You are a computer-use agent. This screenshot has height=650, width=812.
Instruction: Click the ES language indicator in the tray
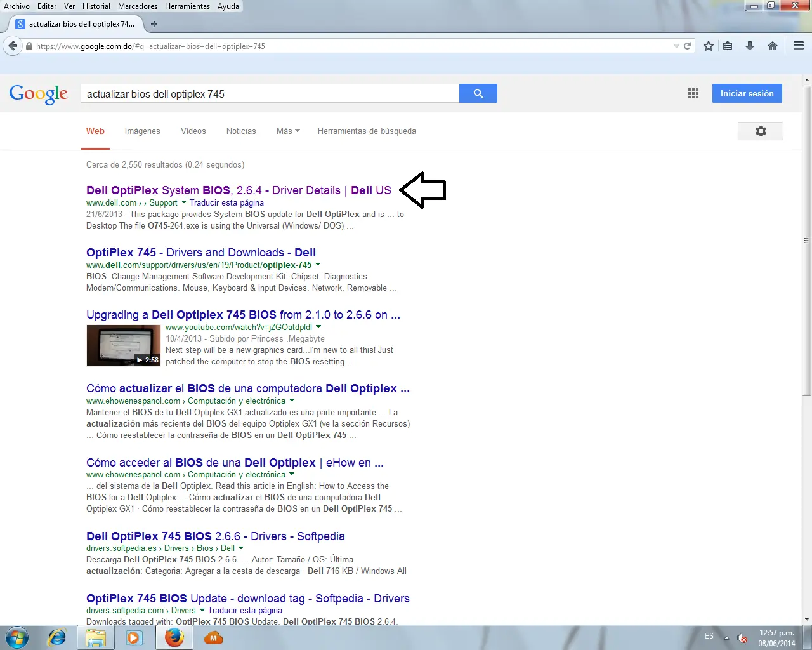[709, 636]
